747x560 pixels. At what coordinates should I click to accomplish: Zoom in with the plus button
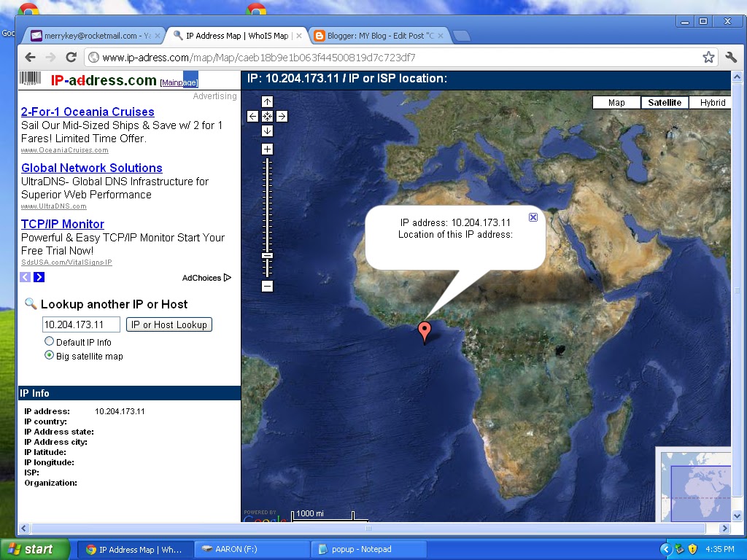(267, 149)
